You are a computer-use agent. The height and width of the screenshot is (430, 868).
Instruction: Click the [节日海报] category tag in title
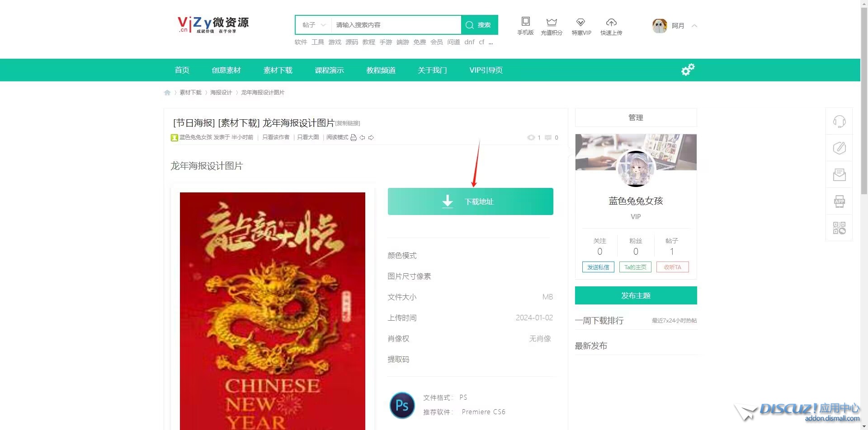pos(194,123)
